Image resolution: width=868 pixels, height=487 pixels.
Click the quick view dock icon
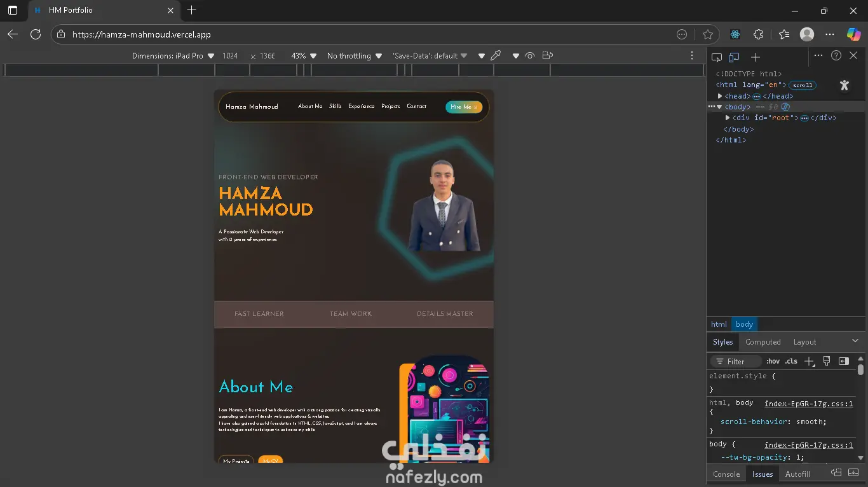[x=836, y=474]
